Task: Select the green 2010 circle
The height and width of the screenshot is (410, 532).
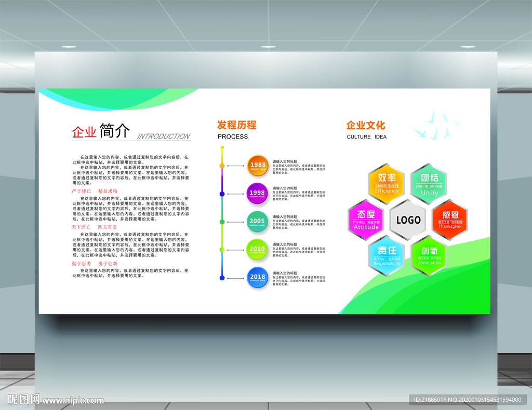Action: point(257,250)
